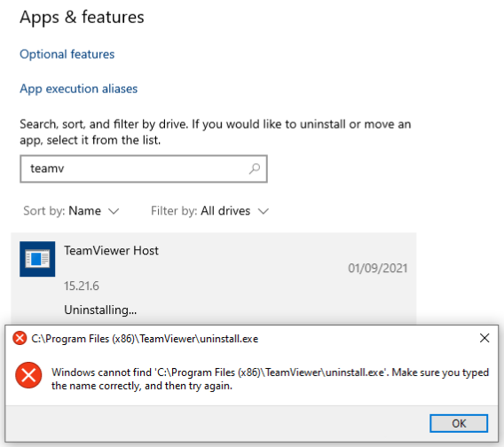
Task: Click the 'Apps & features' heading
Action: 82,17
